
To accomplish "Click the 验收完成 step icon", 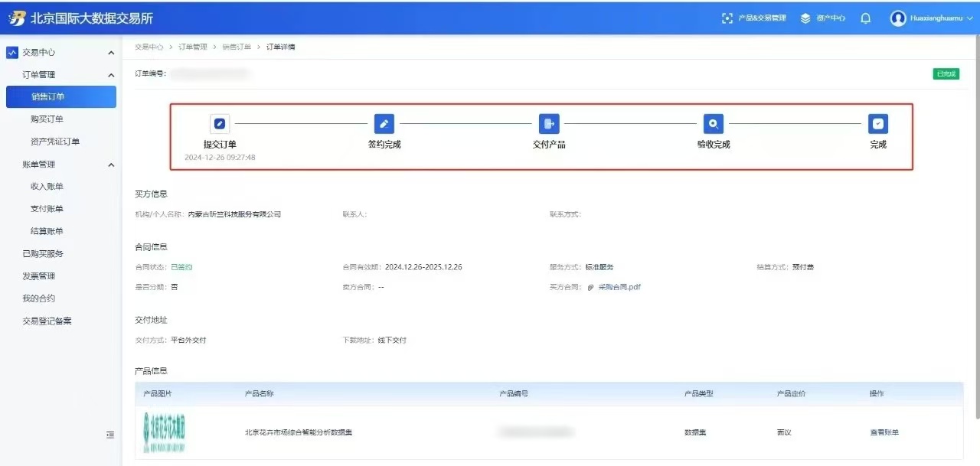I will tap(714, 124).
